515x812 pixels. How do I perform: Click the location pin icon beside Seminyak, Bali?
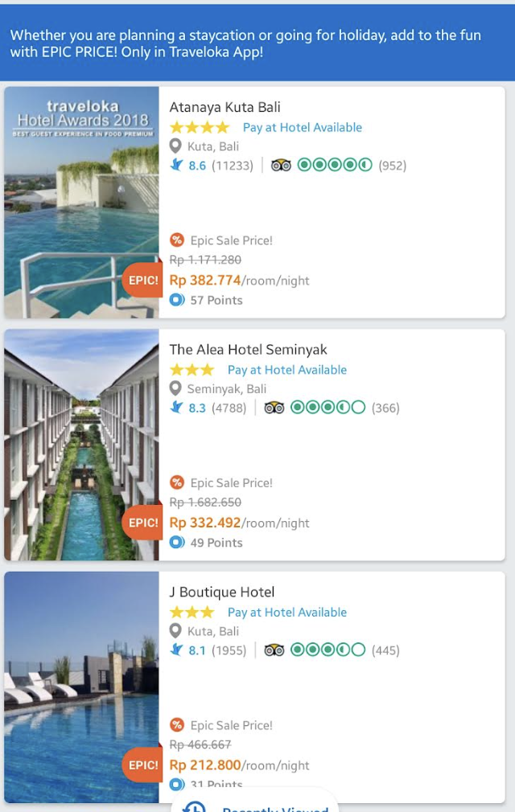[176, 389]
